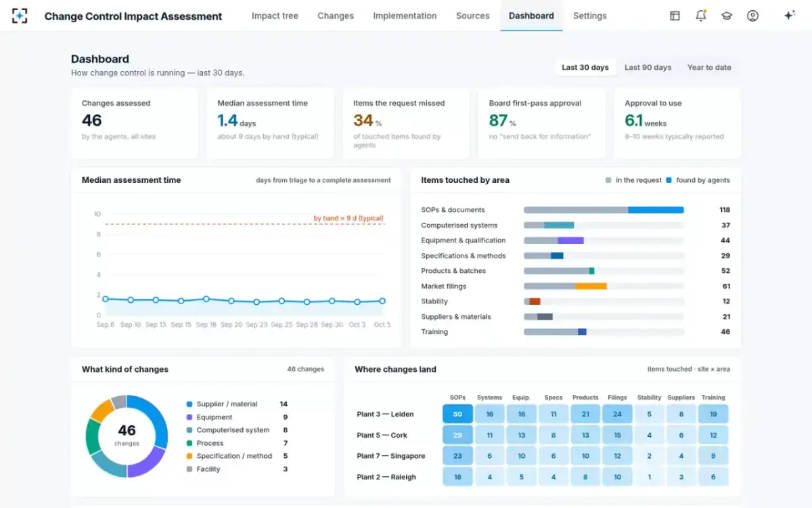812x508 pixels.
Task: Click the Items the request missed card
Action: [x=406, y=123]
